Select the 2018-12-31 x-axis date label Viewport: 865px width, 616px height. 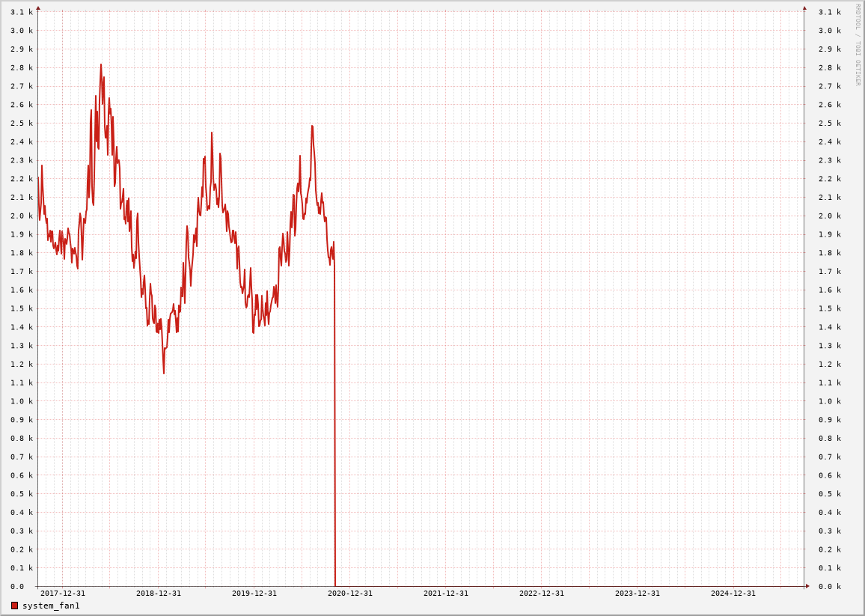click(159, 594)
